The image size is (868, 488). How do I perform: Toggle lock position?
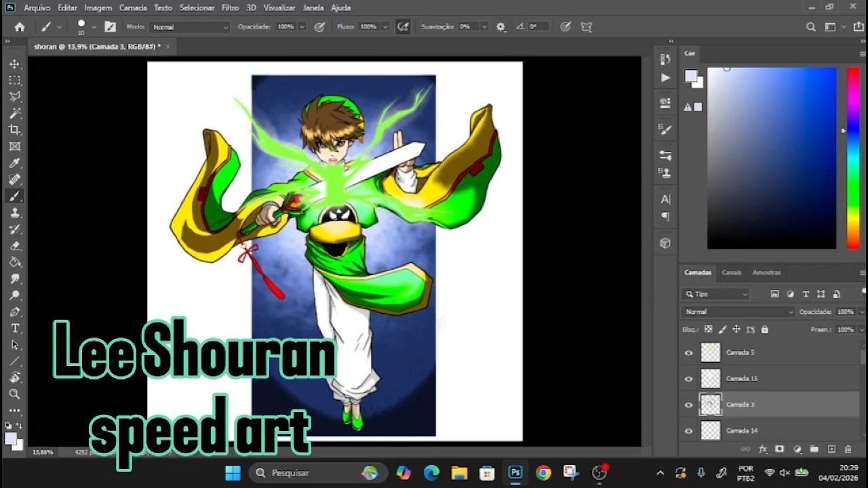pos(736,329)
